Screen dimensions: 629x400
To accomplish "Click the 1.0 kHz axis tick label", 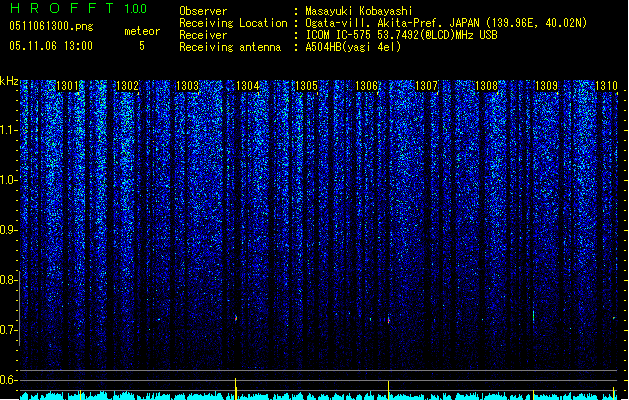I will 9,180.
